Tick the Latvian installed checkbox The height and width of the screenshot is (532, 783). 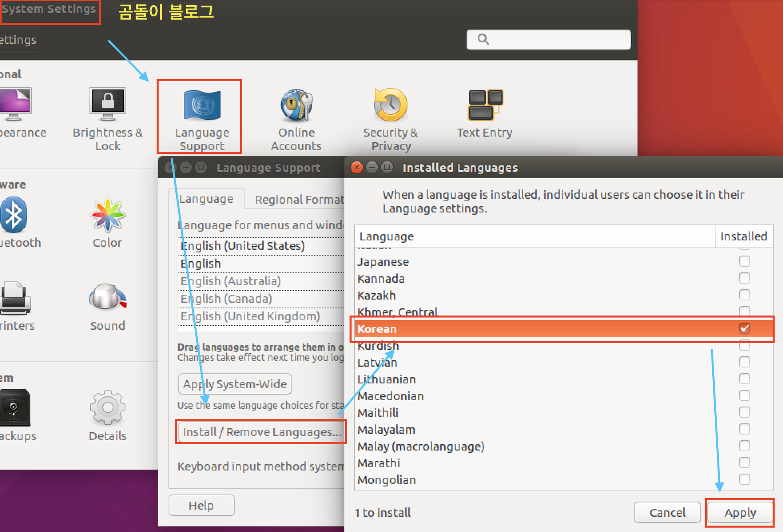tap(744, 362)
